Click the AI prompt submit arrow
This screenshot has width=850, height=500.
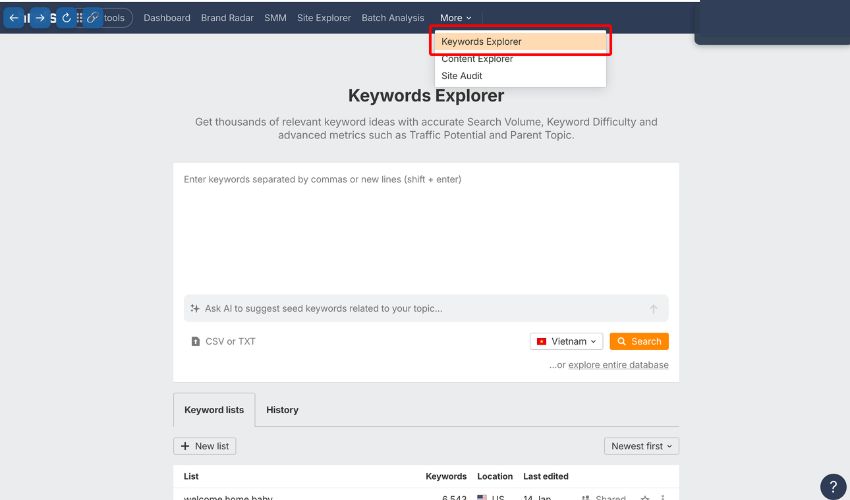(653, 309)
